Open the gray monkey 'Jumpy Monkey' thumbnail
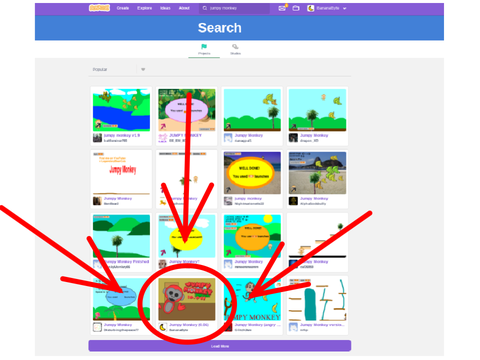The height and width of the screenshot is (360, 480). tap(187, 299)
